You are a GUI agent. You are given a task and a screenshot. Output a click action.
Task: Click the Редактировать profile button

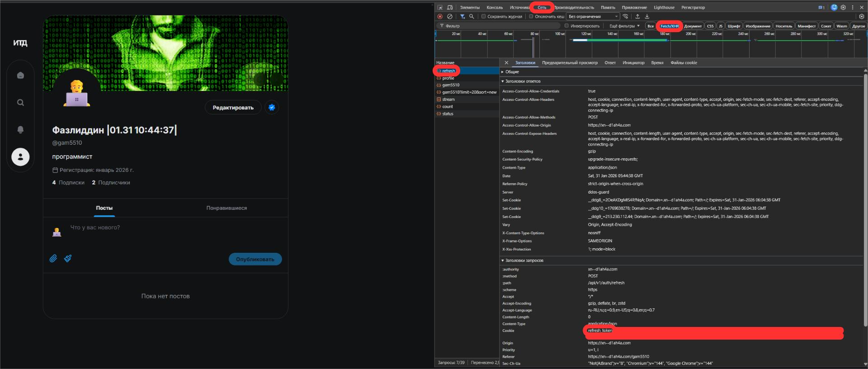pos(233,107)
